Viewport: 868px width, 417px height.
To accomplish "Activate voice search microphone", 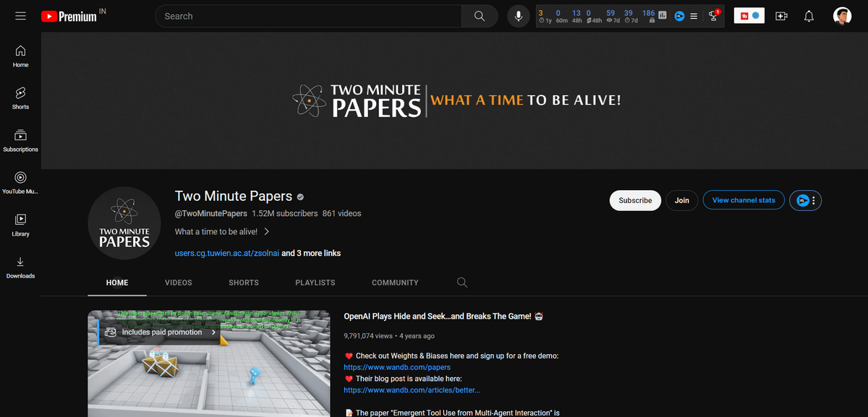I will 518,16.
